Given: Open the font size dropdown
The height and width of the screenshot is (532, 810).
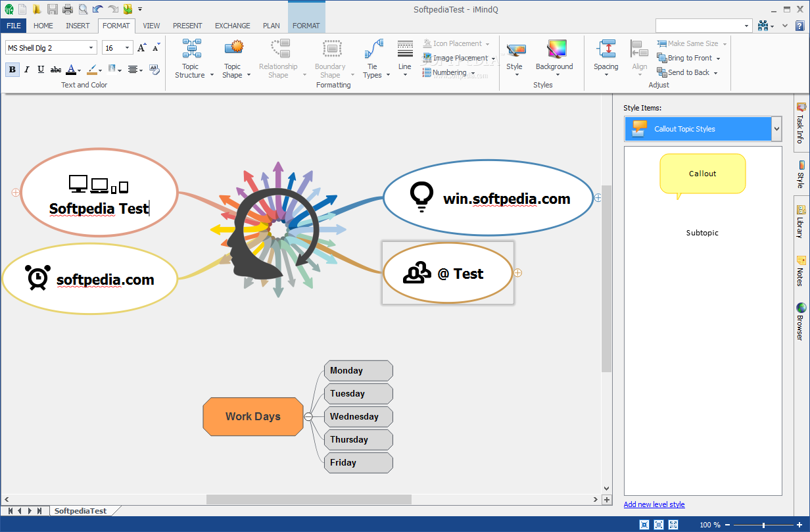Looking at the screenshot, I should coord(128,48).
